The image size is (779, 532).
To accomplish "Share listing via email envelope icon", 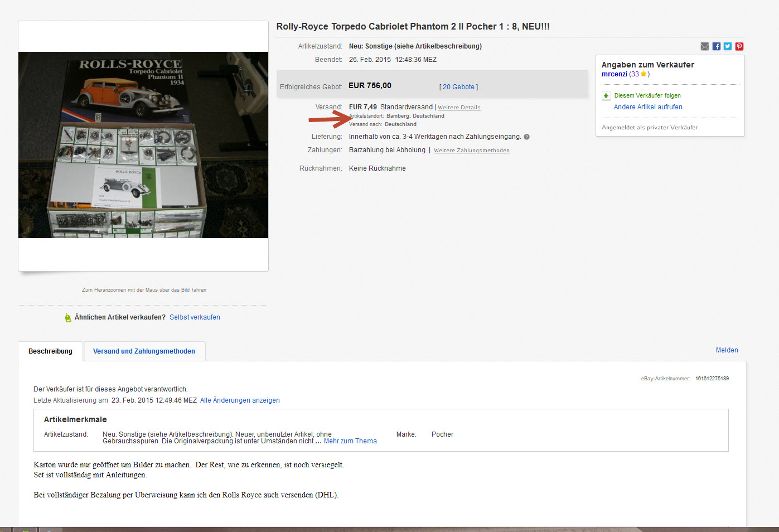I will point(705,46).
